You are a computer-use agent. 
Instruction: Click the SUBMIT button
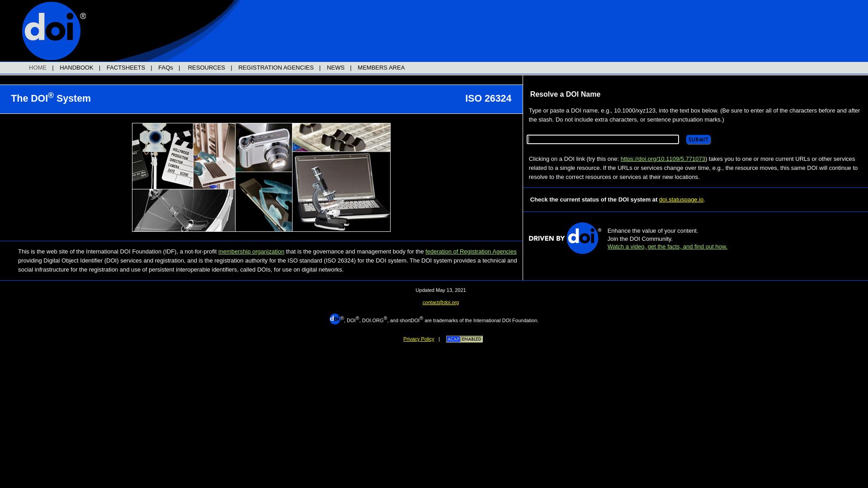pos(698,140)
